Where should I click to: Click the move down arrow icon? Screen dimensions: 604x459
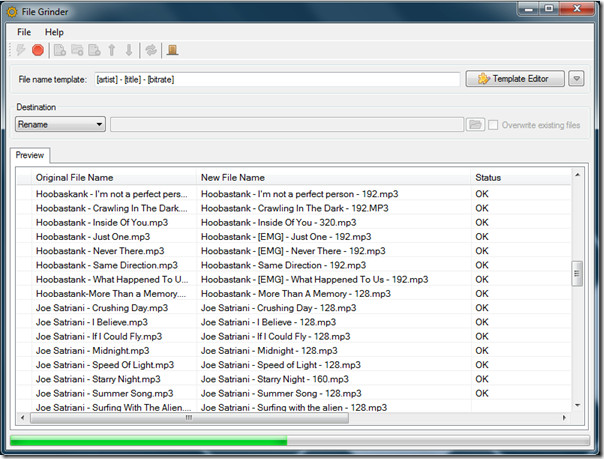point(129,50)
